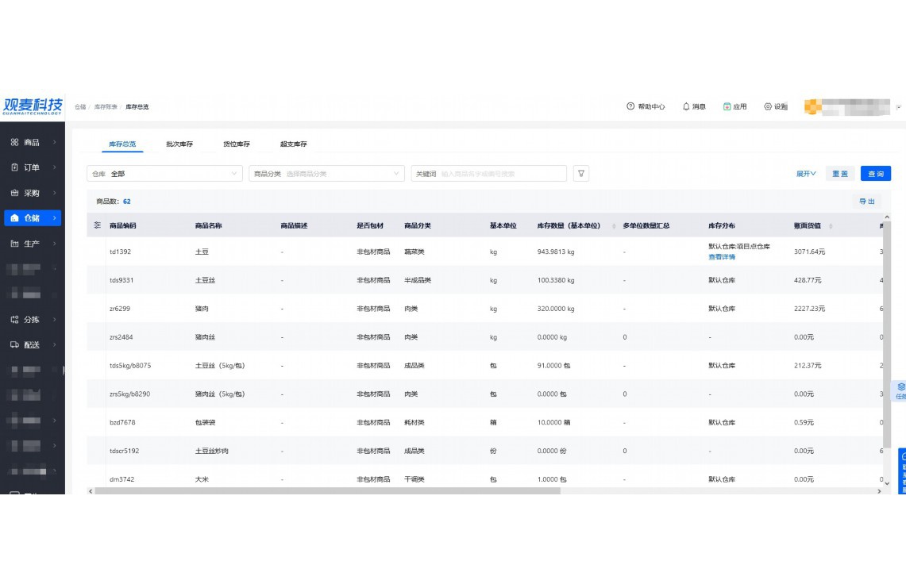The width and height of the screenshot is (906, 588).
Task: Switch to the 超支库存 tab
Action: (293, 144)
